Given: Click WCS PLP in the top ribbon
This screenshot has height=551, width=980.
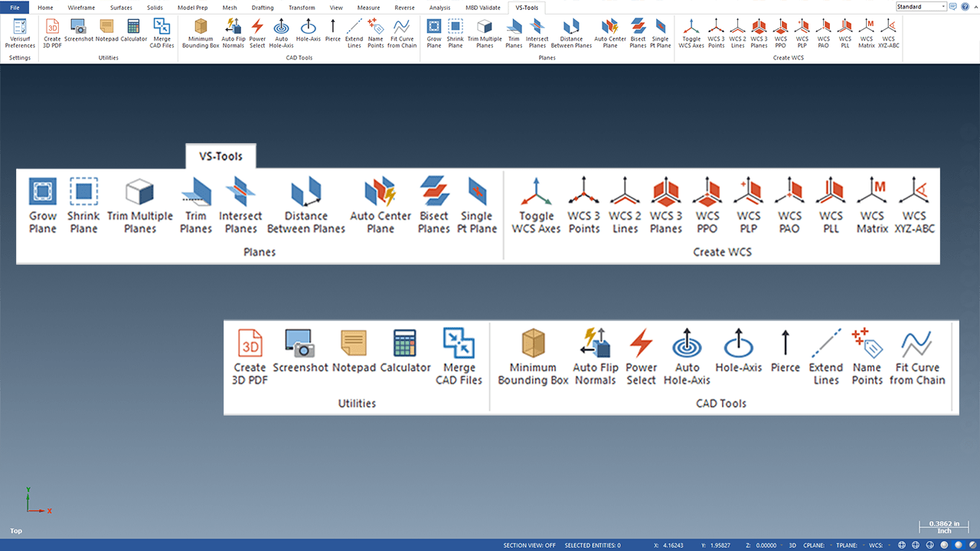Looking at the screenshot, I should tap(802, 33).
